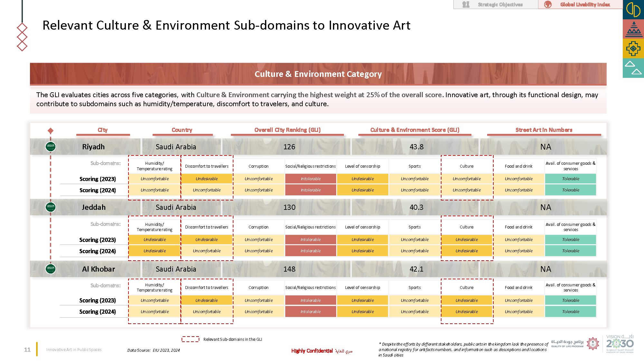
Task: Click Al Khobar's culture score 42.1
Action: [416, 269]
